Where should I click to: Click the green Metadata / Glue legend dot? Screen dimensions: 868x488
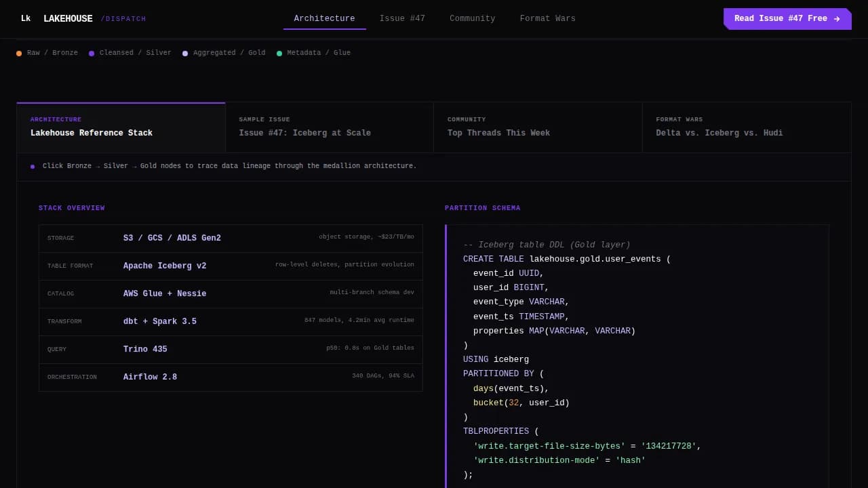tap(279, 53)
